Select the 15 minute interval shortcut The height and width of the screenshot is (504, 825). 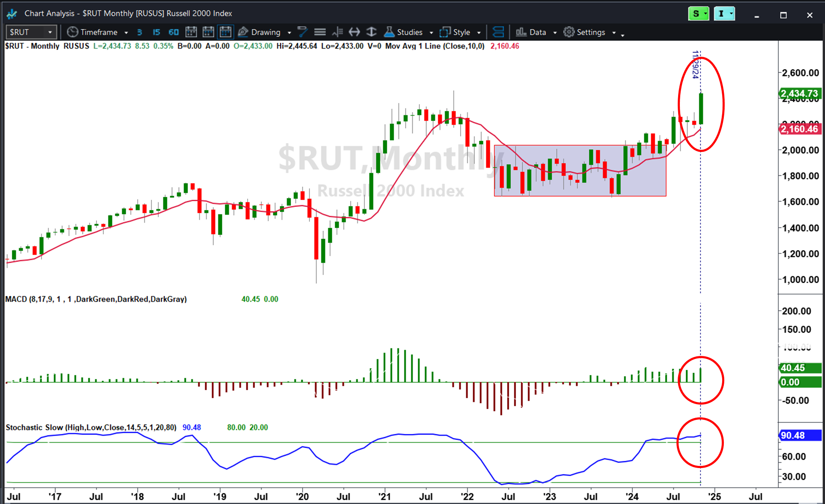coord(156,32)
